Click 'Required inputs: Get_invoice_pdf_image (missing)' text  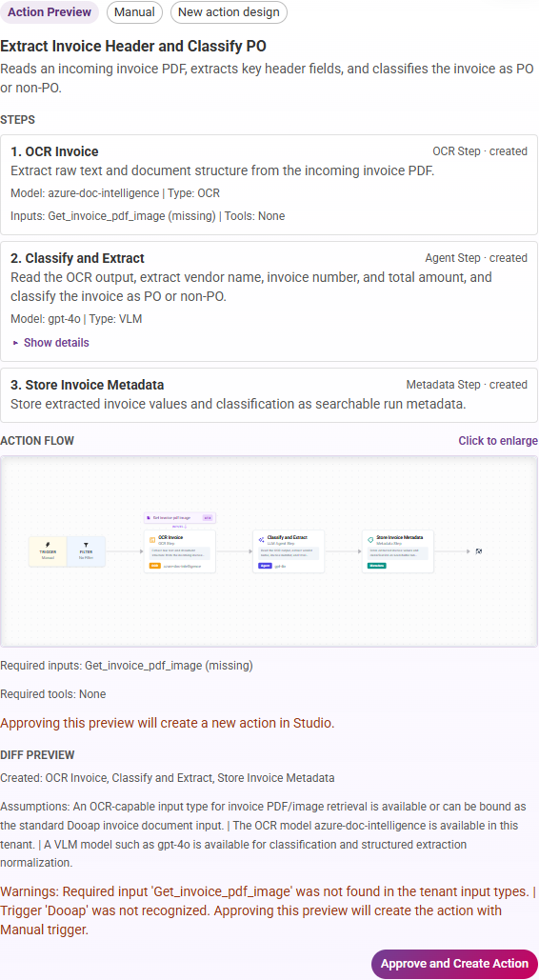[127, 666]
